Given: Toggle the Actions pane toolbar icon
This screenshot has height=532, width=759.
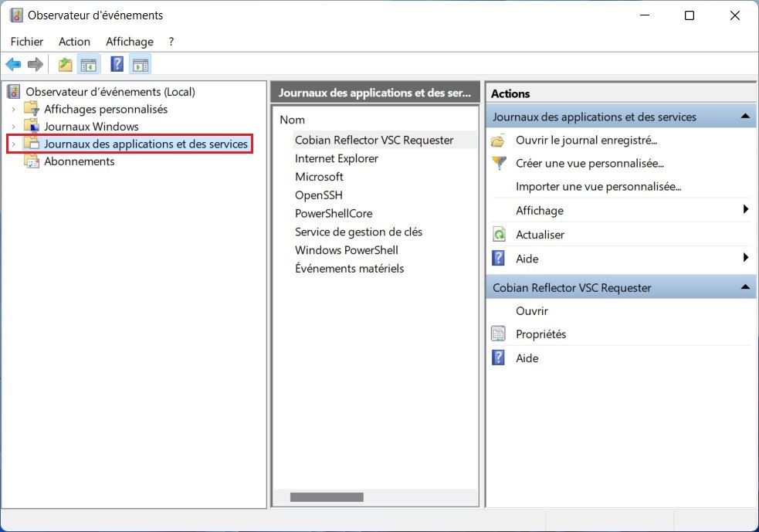Looking at the screenshot, I should point(140,65).
